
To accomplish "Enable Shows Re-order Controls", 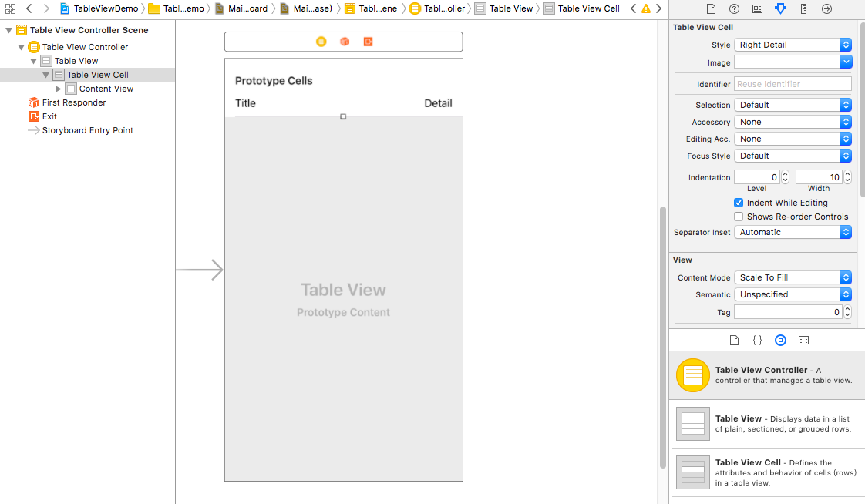I will point(739,217).
